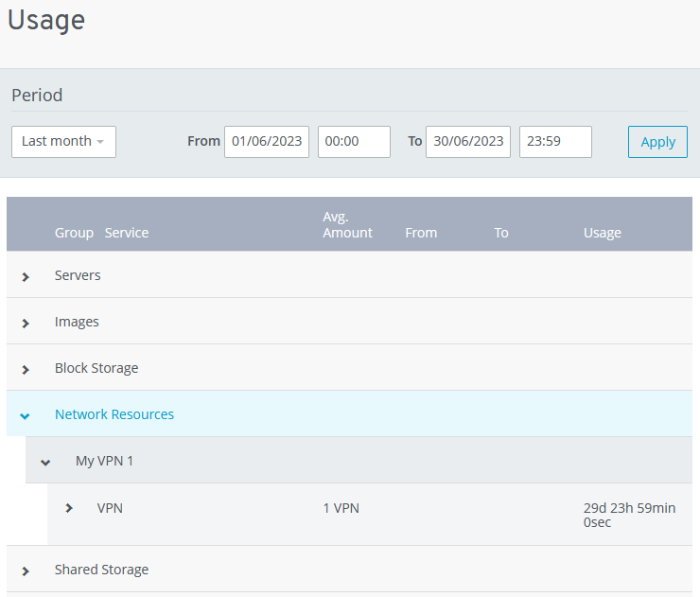
Task: Select the Network Resources group label
Action: 114,414
